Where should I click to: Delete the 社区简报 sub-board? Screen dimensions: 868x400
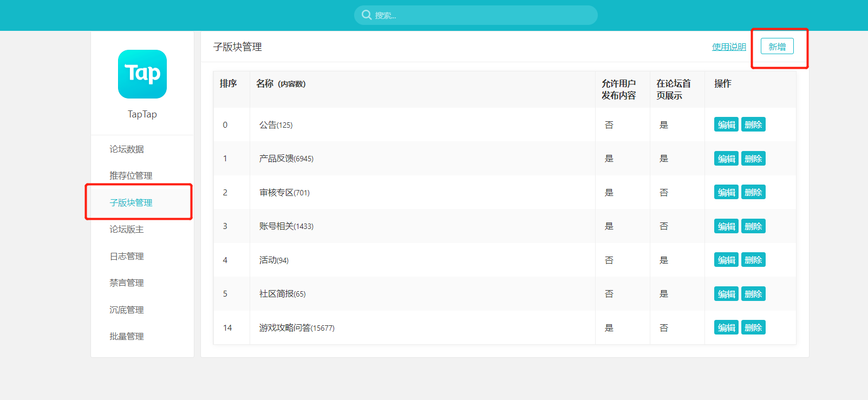pyautogui.click(x=753, y=294)
